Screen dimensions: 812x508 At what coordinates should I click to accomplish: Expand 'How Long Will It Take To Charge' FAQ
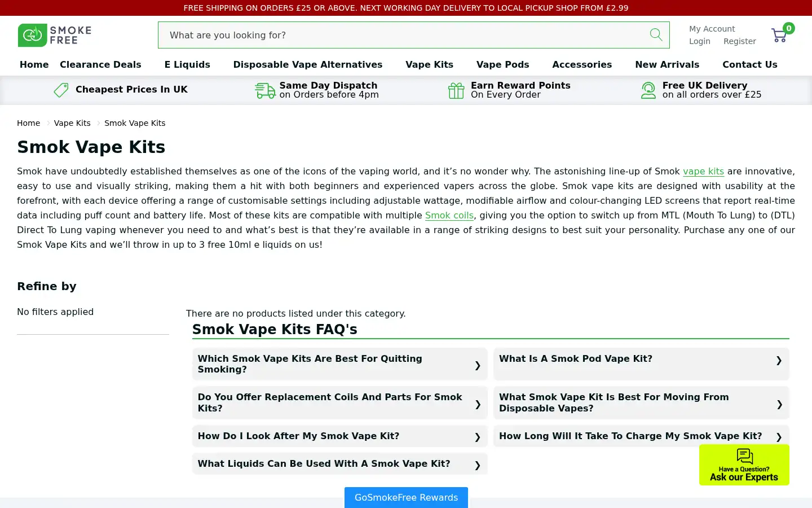coord(641,436)
